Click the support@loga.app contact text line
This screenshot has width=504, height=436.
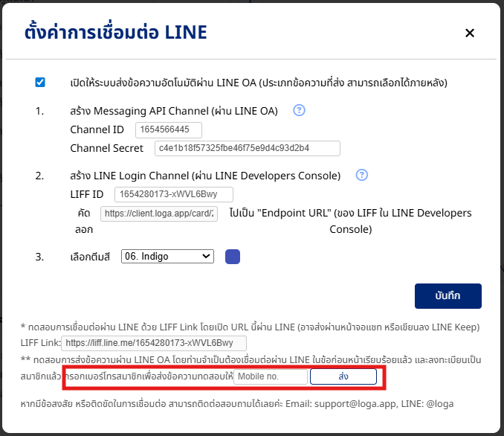(x=237, y=404)
